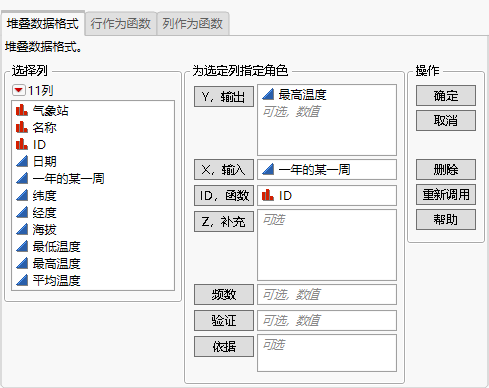Cancel the dialog with 取消
Image resolution: width=489 pixels, height=388 pixels.
click(446, 120)
